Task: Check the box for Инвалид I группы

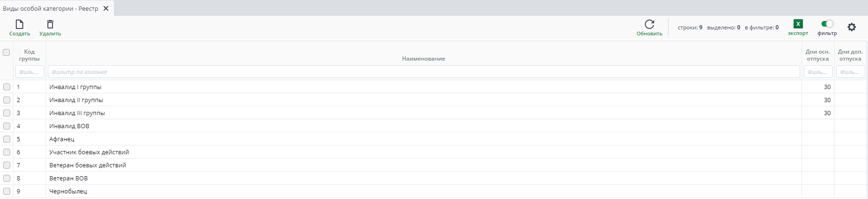Action: tap(7, 87)
